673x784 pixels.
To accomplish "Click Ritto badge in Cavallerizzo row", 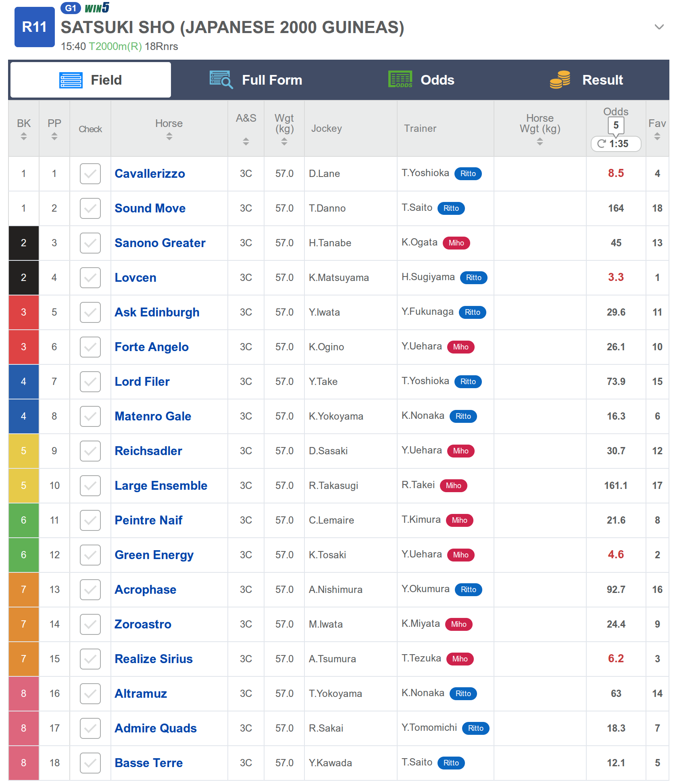I will click(x=468, y=173).
